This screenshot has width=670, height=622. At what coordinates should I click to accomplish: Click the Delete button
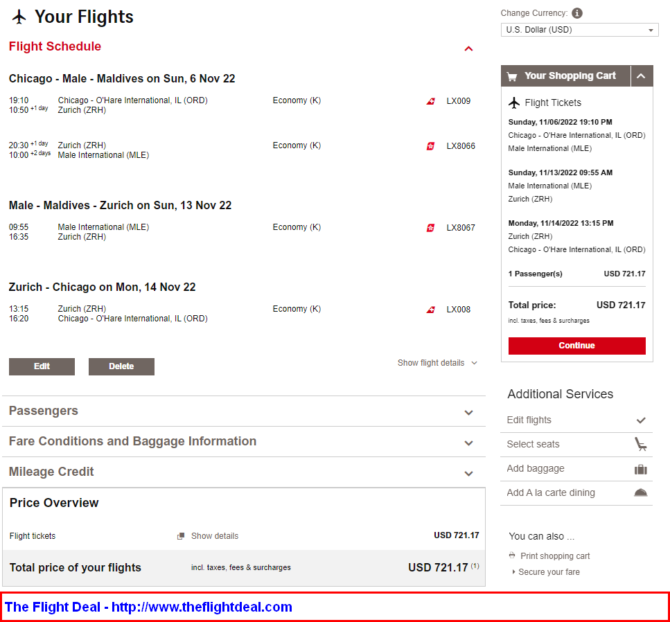click(x=121, y=367)
